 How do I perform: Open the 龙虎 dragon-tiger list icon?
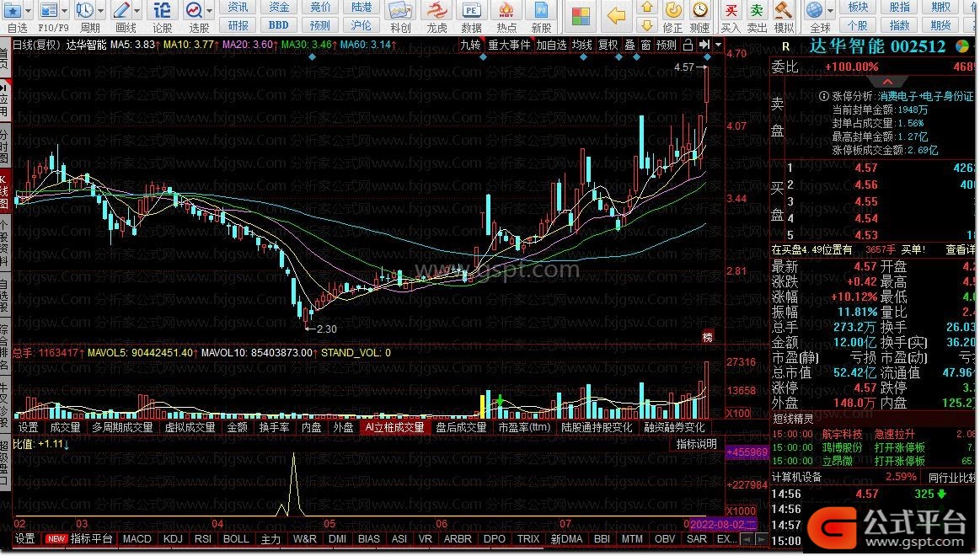436,10
